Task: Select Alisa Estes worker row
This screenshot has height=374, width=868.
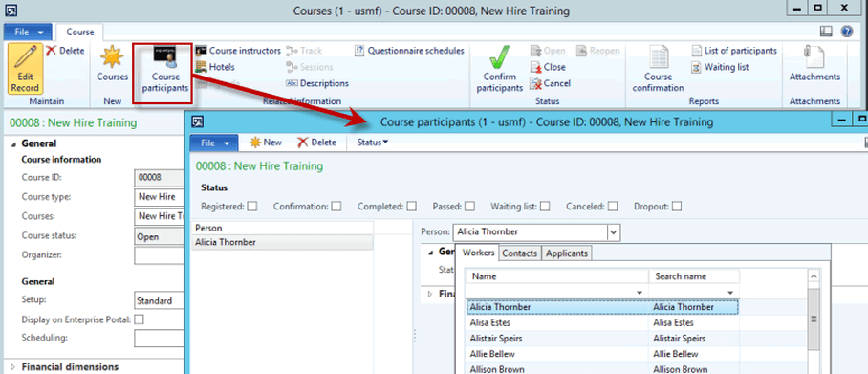Action: pos(602,322)
